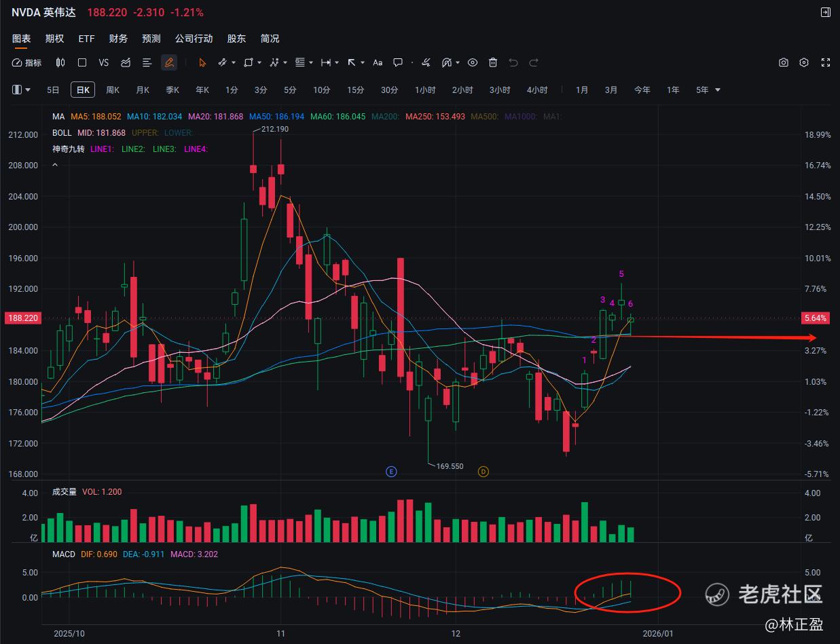Screen dimensions: 840x644
Task: Toggle the MA500 indicator line
Action: click(x=485, y=117)
